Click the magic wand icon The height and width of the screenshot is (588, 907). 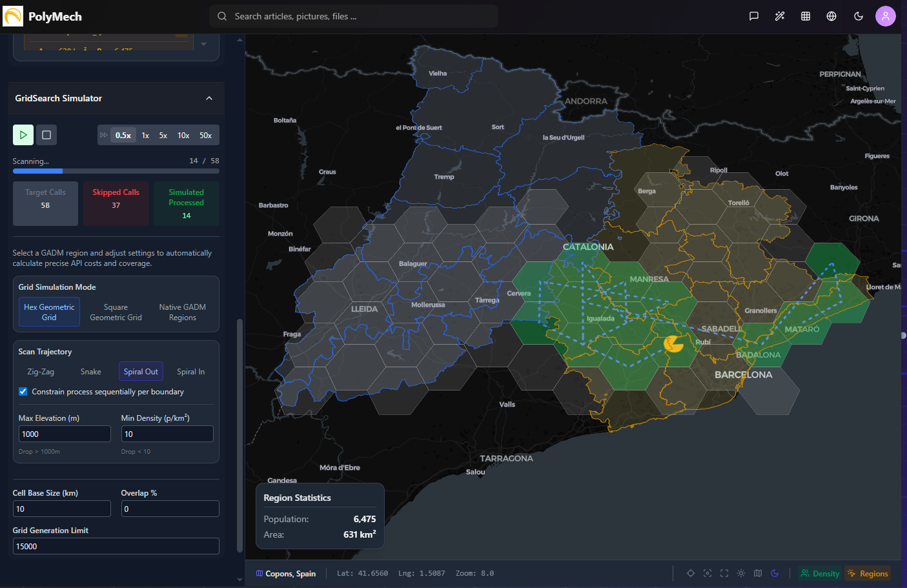coord(780,16)
